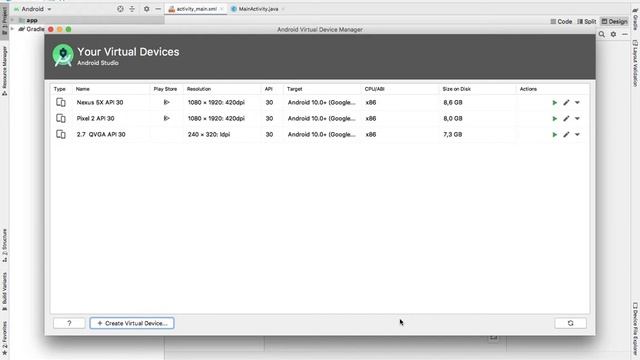This screenshot has height=360, width=640.
Task: Click the expand/collapse all icon in project toolbar
Action: pyautogui.click(x=132, y=9)
